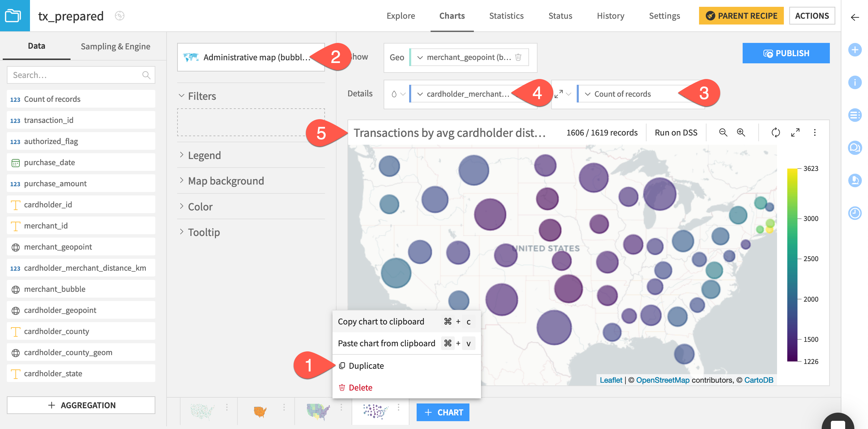Choose Duplicate from the context menu
The height and width of the screenshot is (429, 868).
[x=406, y=366]
